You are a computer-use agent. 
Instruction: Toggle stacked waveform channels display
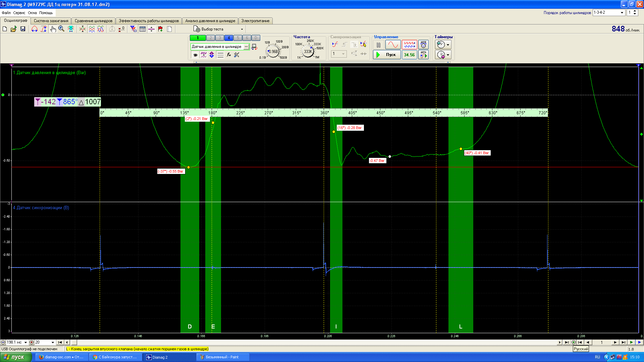(92, 29)
